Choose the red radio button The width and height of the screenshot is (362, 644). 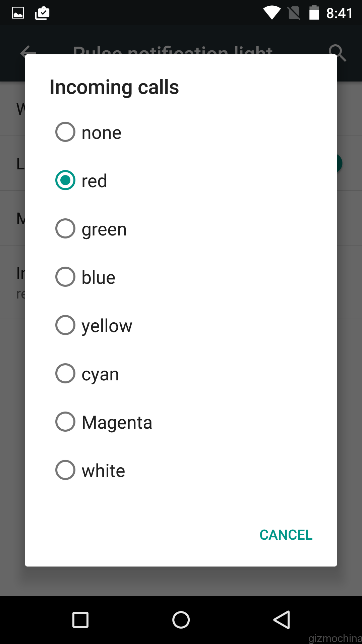point(65,180)
